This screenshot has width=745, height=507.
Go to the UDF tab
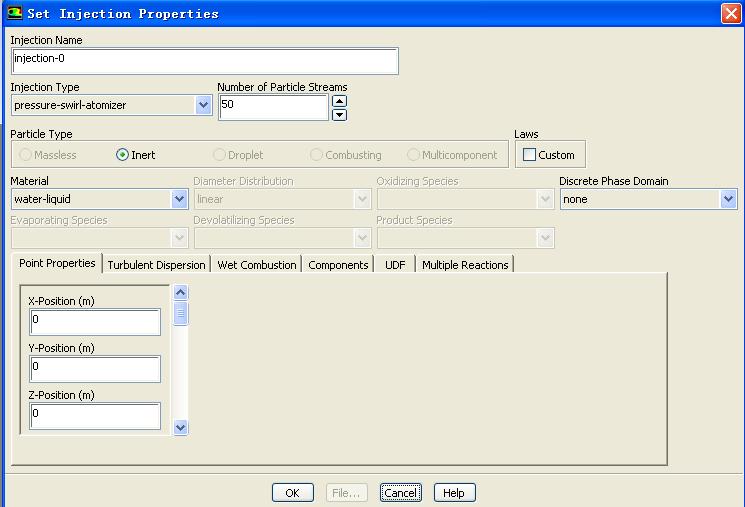click(395, 265)
